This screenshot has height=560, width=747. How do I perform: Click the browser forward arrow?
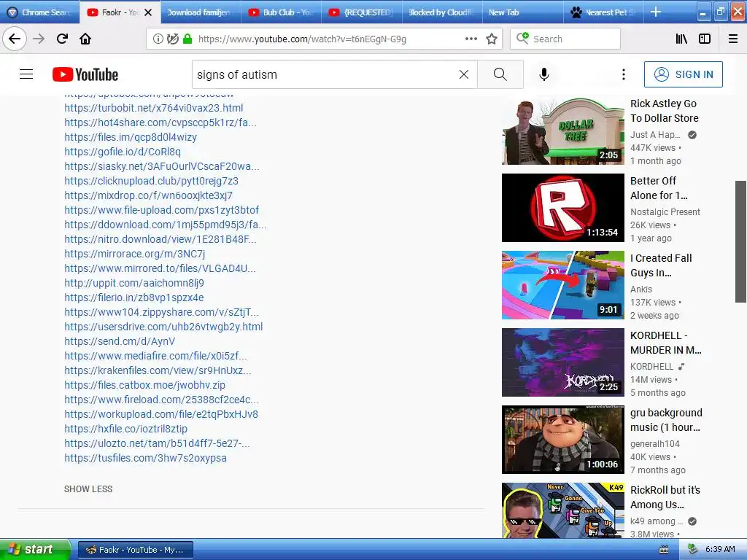tap(39, 39)
